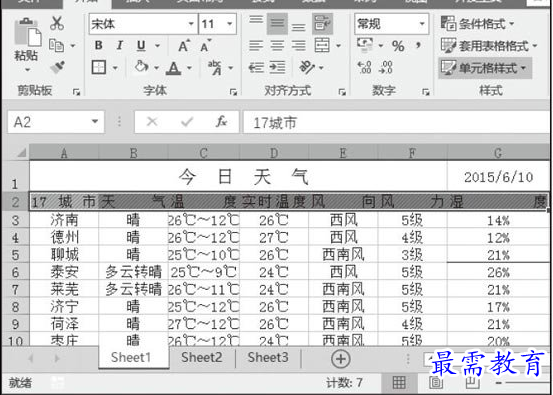Click the date cell 2015/6/10

point(498,177)
